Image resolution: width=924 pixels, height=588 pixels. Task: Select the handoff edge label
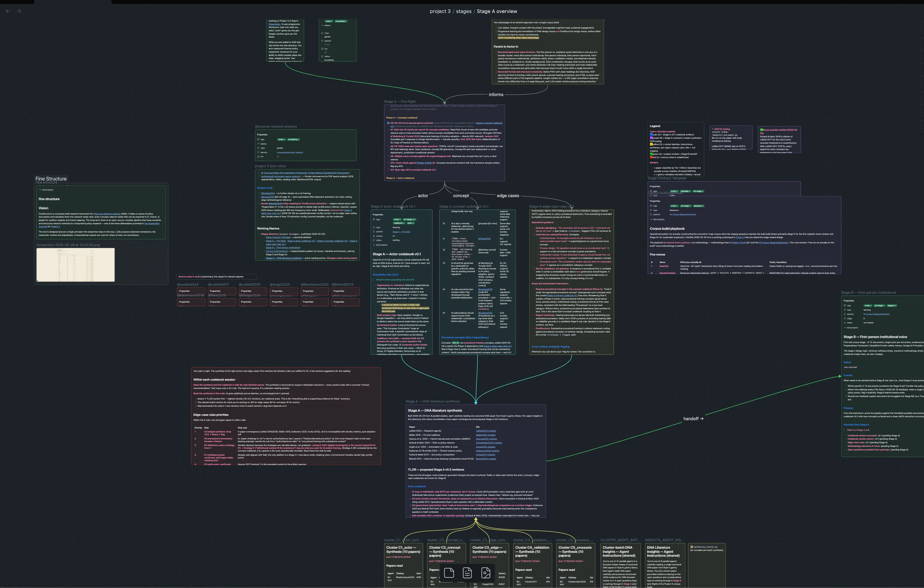693,419
